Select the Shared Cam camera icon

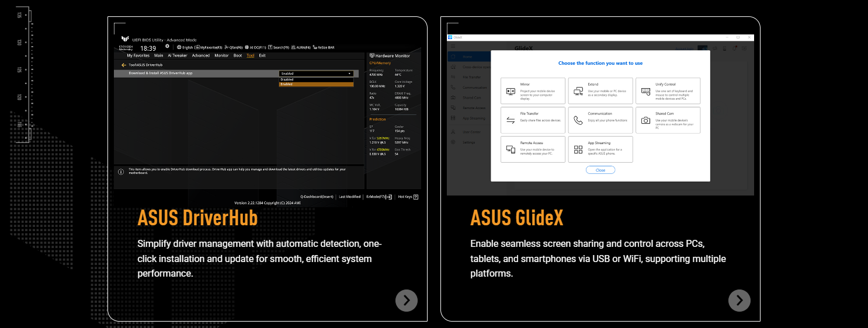(x=645, y=120)
